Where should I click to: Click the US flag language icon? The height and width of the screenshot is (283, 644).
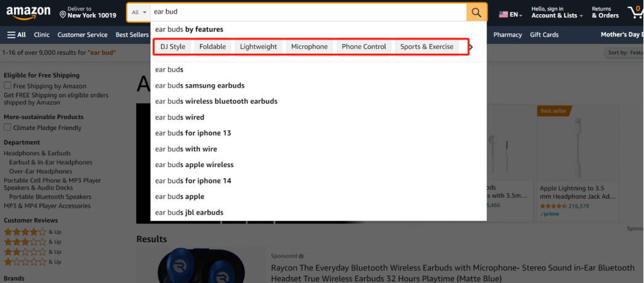coord(504,14)
